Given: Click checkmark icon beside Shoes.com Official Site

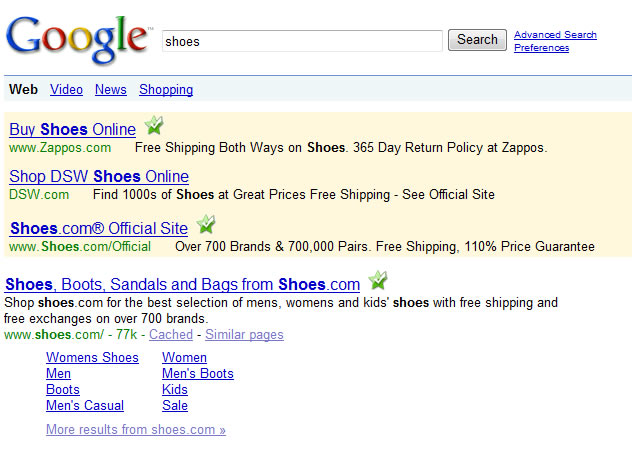Looking at the screenshot, I should click(206, 224).
